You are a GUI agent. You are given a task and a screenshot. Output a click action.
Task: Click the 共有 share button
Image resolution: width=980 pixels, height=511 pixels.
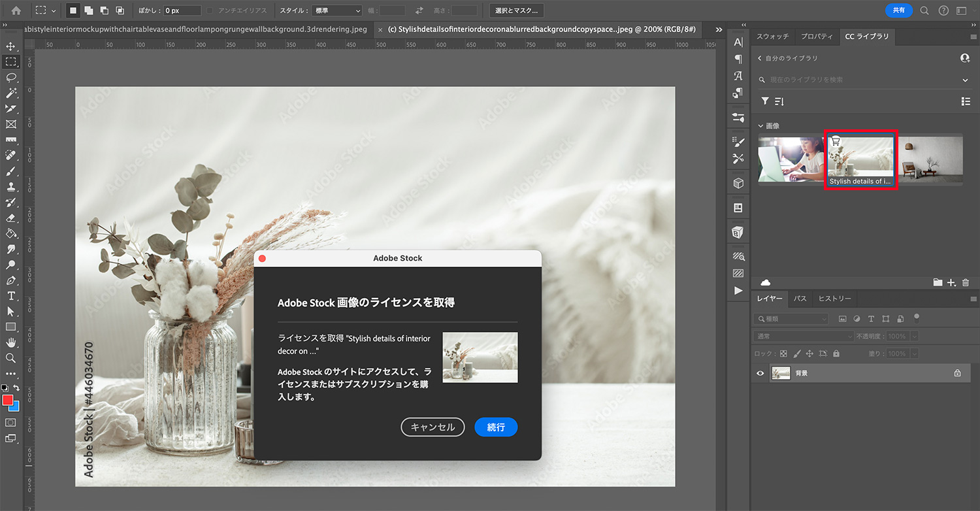coord(899,10)
